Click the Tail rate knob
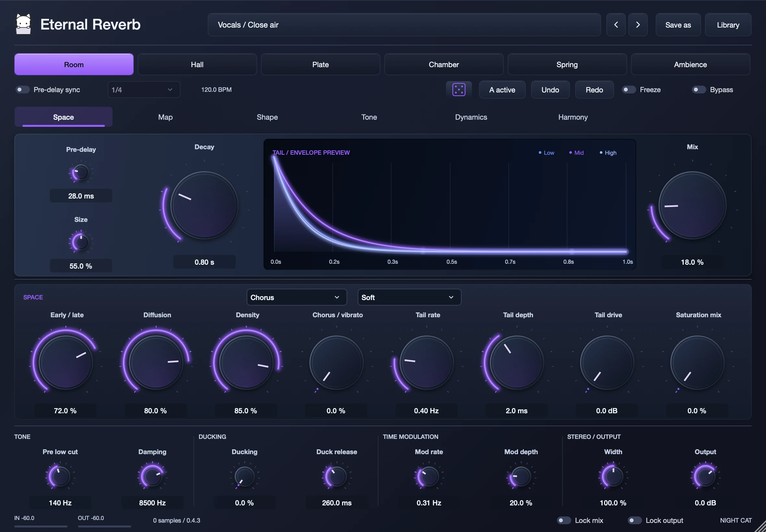 (426, 362)
